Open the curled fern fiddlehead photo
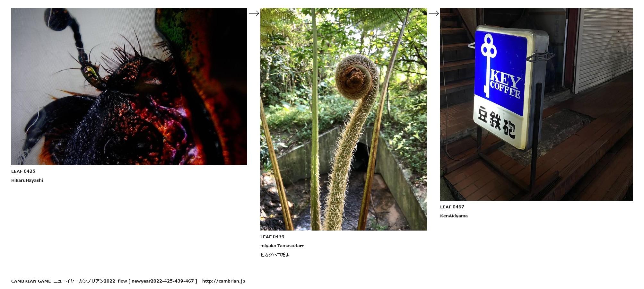The image size is (644, 289). coord(344,119)
